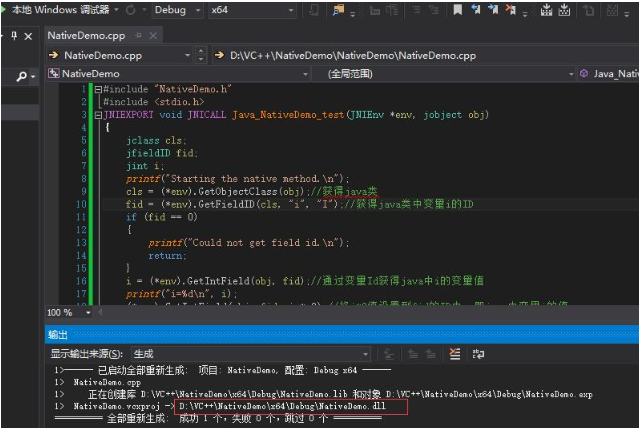Viewport: 639px width, 428px height.
Task: Click the NativeDemo.dll output path text
Action: pyautogui.click(x=282, y=406)
